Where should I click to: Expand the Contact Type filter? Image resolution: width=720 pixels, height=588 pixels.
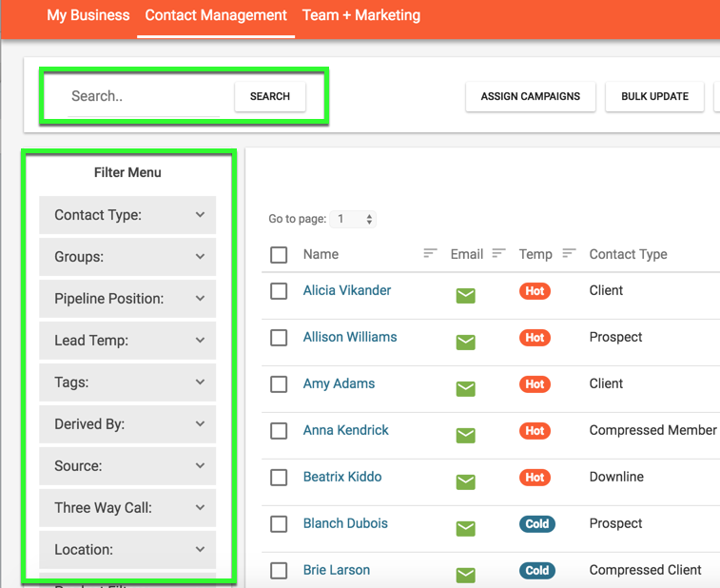(127, 215)
